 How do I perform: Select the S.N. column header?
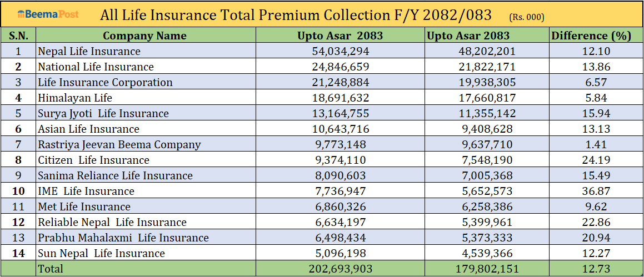point(18,36)
